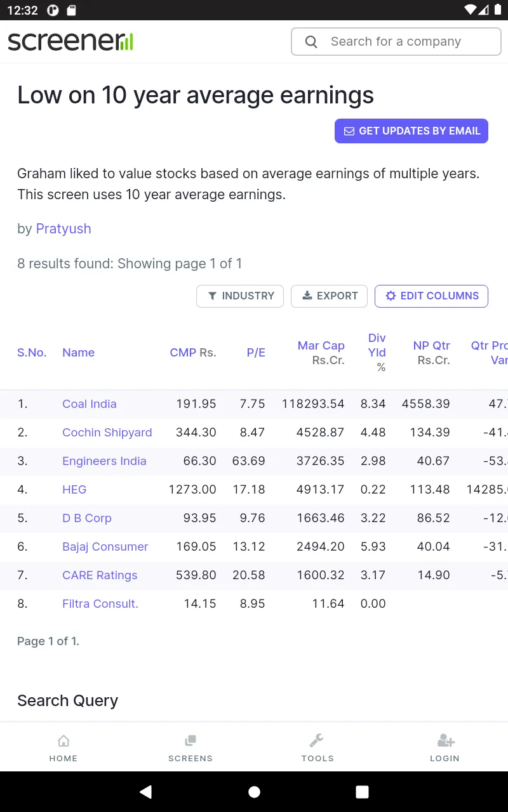Open the Home tab icon
Screen dimensions: 508x812
pyautogui.click(x=63, y=740)
